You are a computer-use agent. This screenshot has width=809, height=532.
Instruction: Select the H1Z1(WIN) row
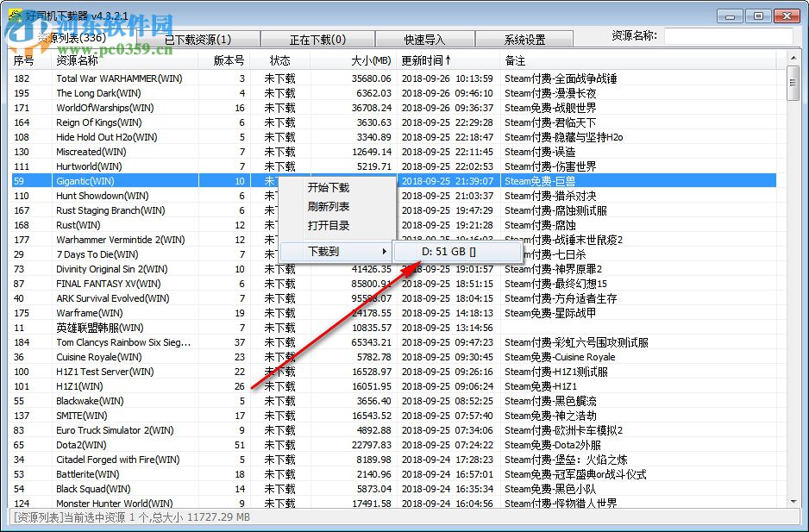(x=392, y=386)
